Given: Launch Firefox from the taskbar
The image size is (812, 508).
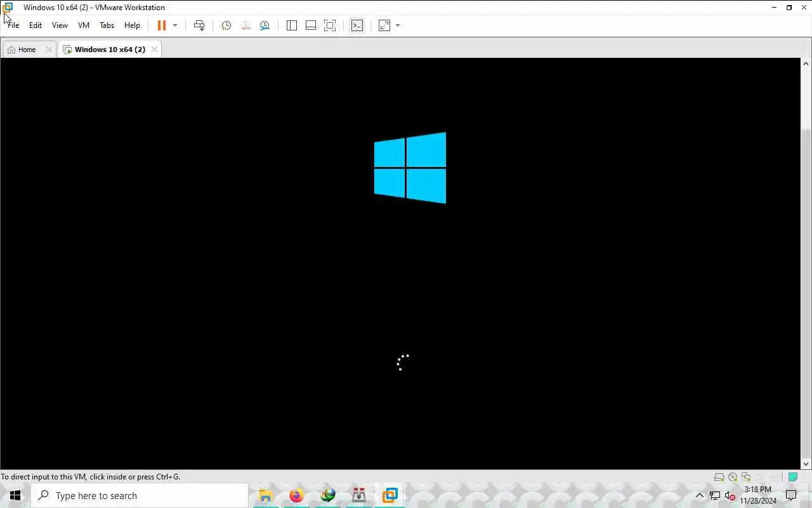Looking at the screenshot, I should [x=296, y=495].
